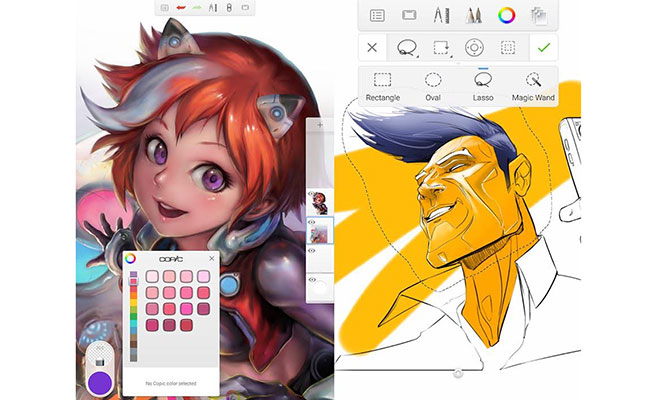Toggle visibility eye of the third layer
The width and height of the screenshot is (650, 400).
click(x=311, y=251)
